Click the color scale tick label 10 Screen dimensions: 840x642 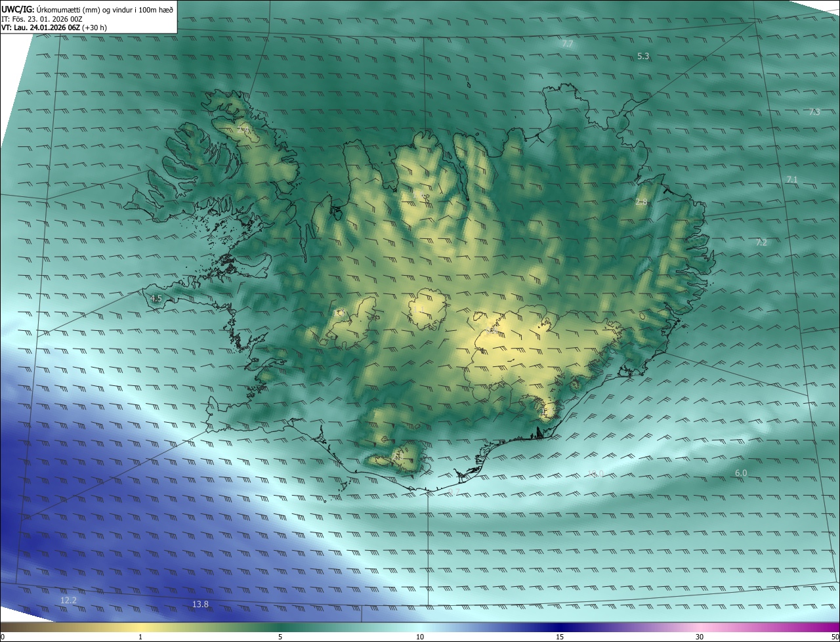[x=420, y=637]
